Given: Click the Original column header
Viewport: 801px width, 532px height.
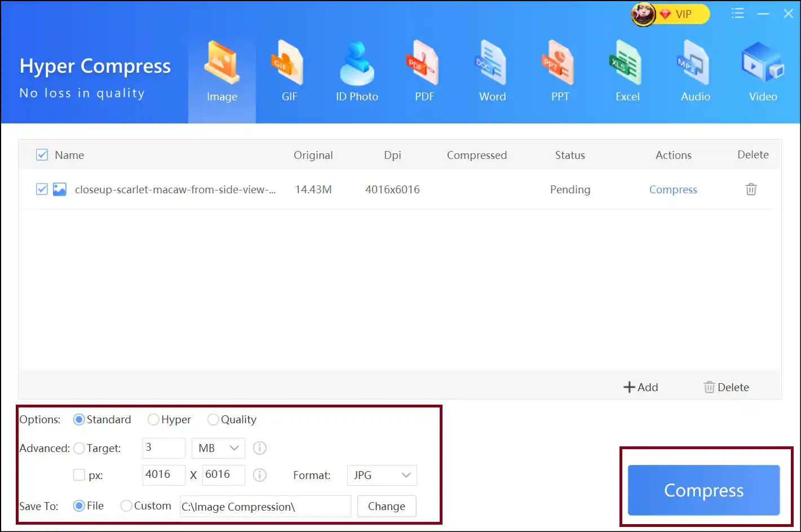Looking at the screenshot, I should click(x=313, y=155).
